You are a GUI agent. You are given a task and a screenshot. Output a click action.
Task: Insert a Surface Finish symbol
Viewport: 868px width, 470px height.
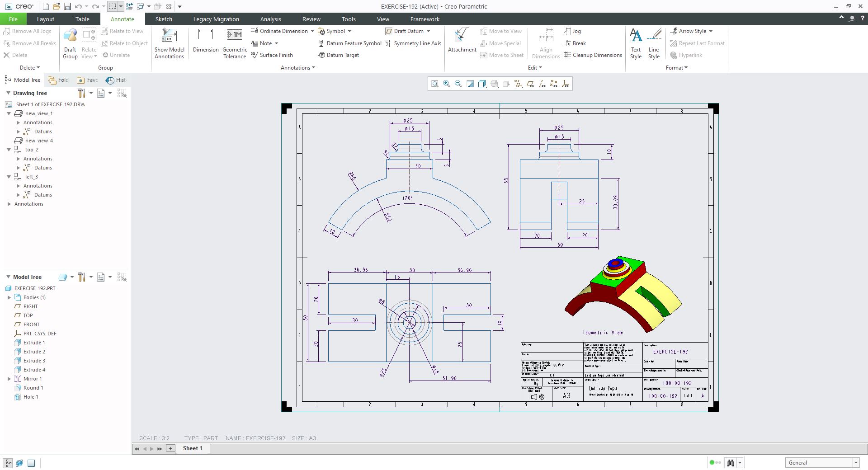[x=272, y=55]
